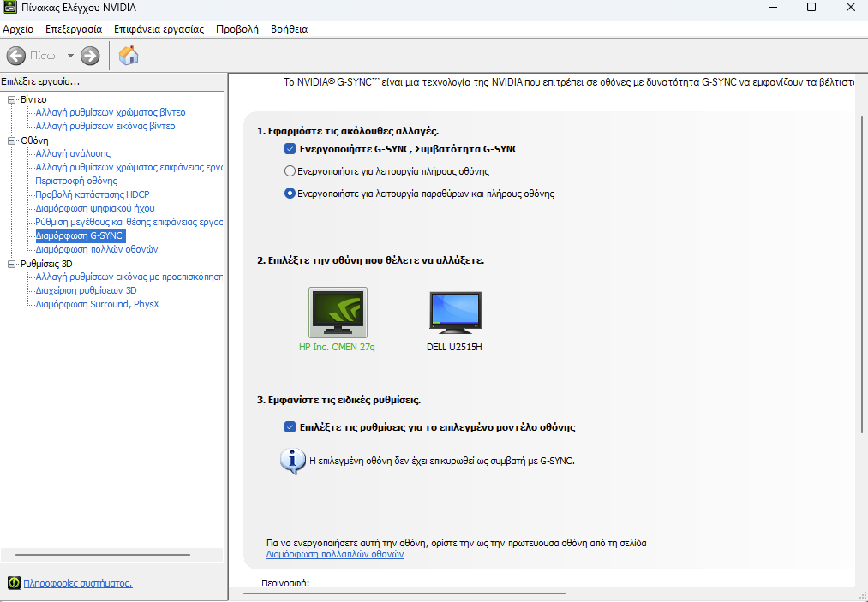The height and width of the screenshot is (602, 868).
Task: Collapse the Βίντεο tree node
Action: coord(11,99)
